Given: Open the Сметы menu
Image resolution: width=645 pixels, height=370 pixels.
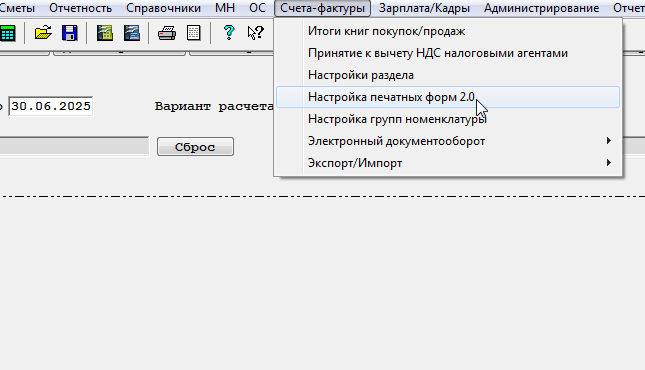Looking at the screenshot, I should pyautogui.click(x=17, y=8).
